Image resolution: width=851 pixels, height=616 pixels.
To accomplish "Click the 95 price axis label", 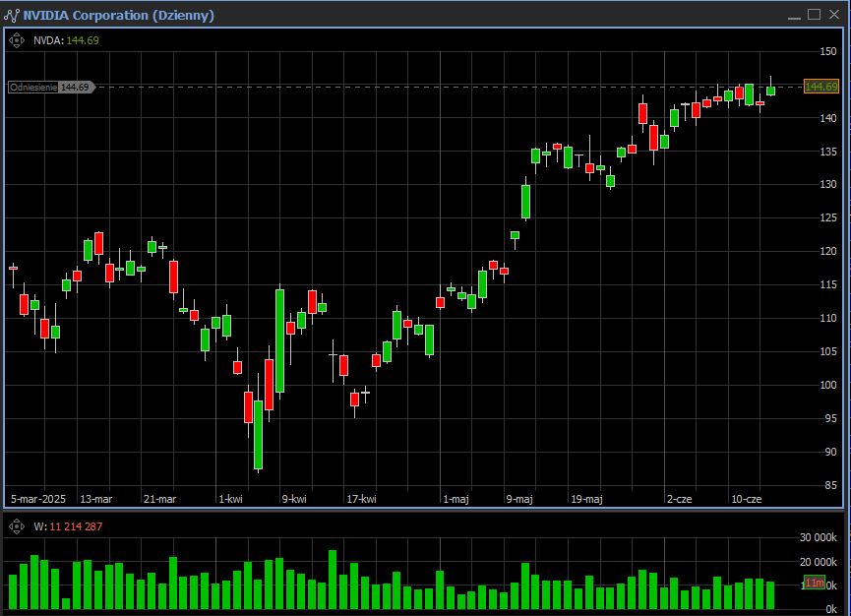I will coord(830,418).
